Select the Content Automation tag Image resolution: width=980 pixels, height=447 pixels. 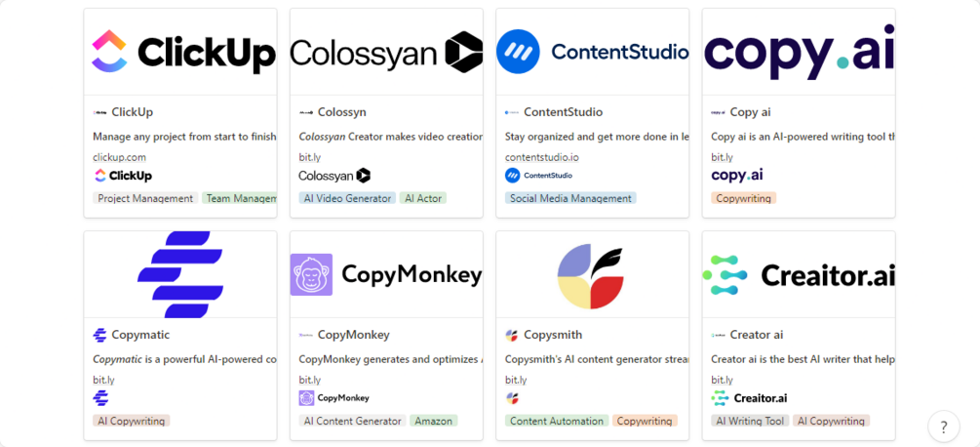click(x=557, y=421)
